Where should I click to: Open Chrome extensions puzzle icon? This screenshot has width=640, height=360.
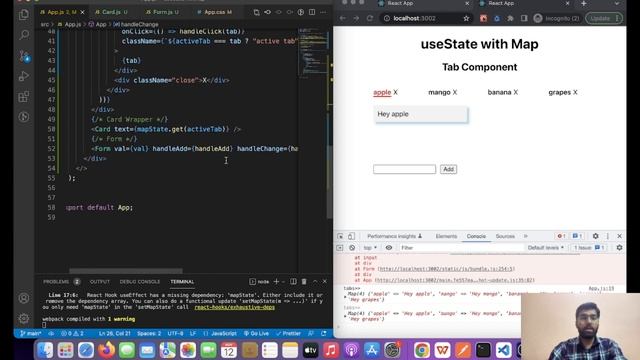(x=510, y=18)
